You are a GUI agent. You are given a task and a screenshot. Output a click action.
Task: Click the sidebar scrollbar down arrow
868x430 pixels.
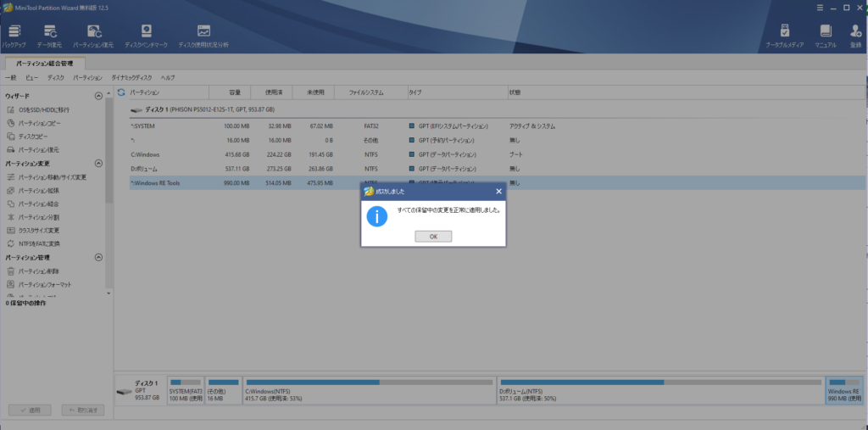[108, 293]
